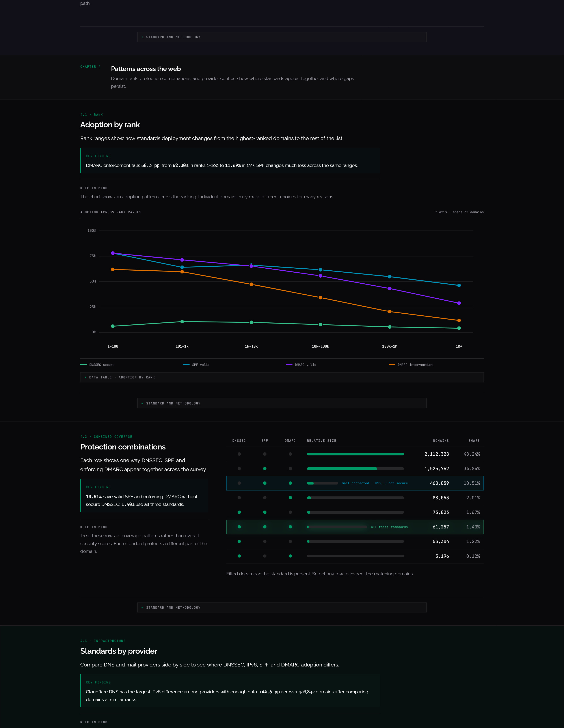Click the DMARC dot in the 460,059 row

coord(290,483)
